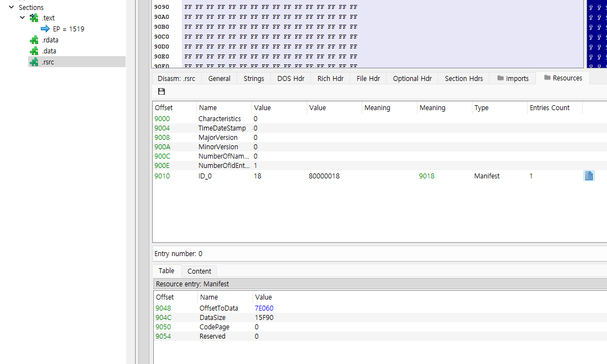Click the Name header in the resource directory table
607x364 pixels.
coord(224,108)
